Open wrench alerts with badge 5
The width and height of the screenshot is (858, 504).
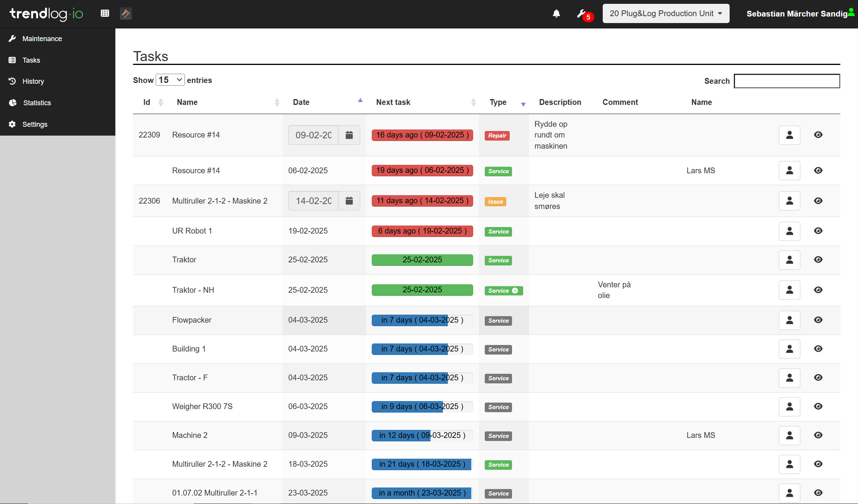coord(584,15)
